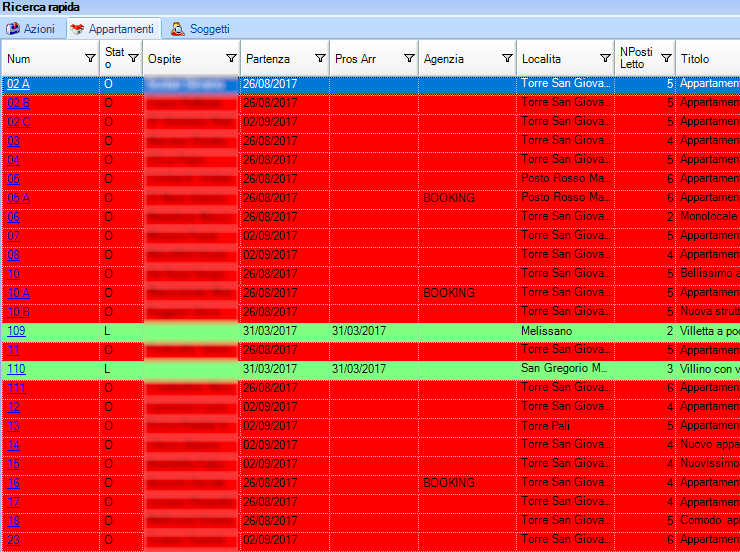Click the Azioni tab icon
The height and width of the screenshot is (552, 740).
click(13, 29)
